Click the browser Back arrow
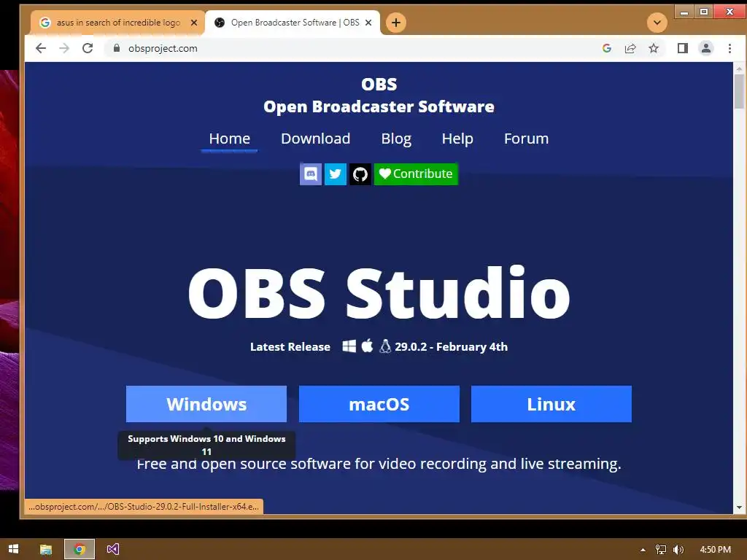 pos(41,48)
